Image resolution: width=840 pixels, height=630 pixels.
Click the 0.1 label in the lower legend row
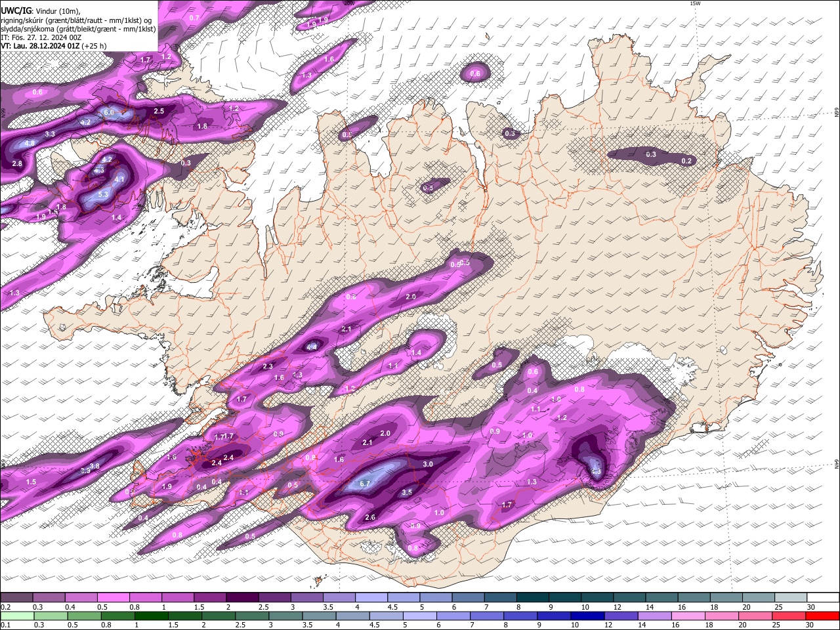(x=5, y=625)
